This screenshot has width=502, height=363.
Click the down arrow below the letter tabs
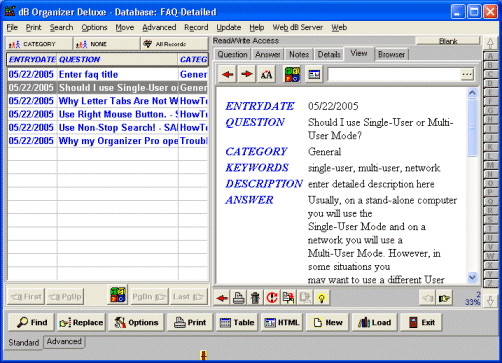[x=490, y=301]
